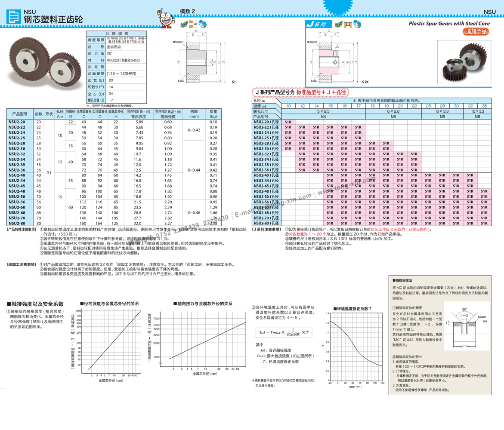
Task: Click the S1K cell in NSU2-20 J孔径 row
Action: 288,122
